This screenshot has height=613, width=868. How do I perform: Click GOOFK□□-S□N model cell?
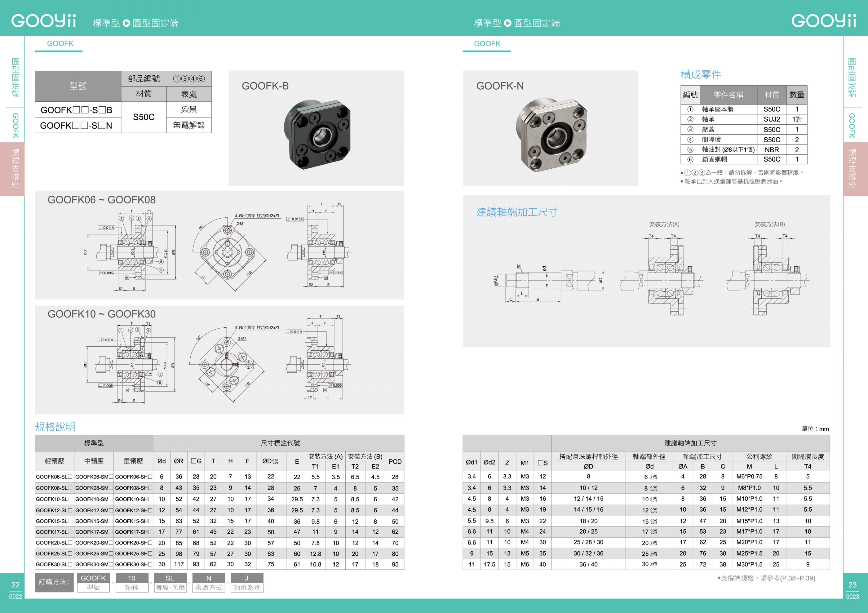78,126
